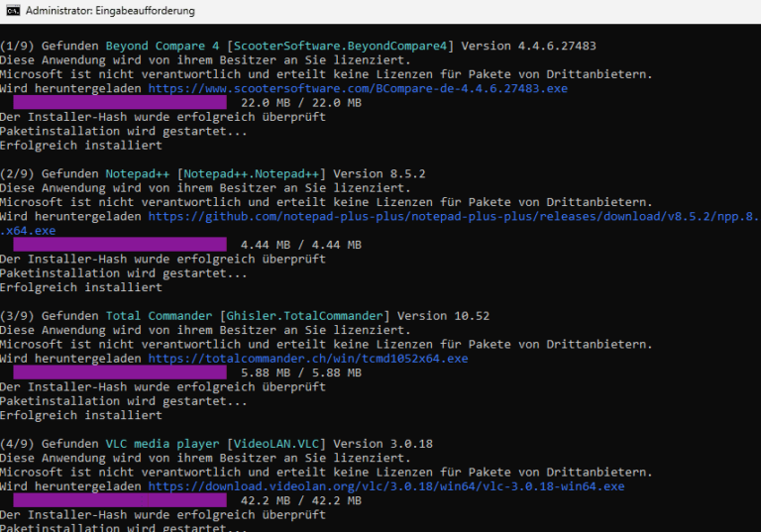Click the '(3/9) Gefunden' counter text

point(49,316)
